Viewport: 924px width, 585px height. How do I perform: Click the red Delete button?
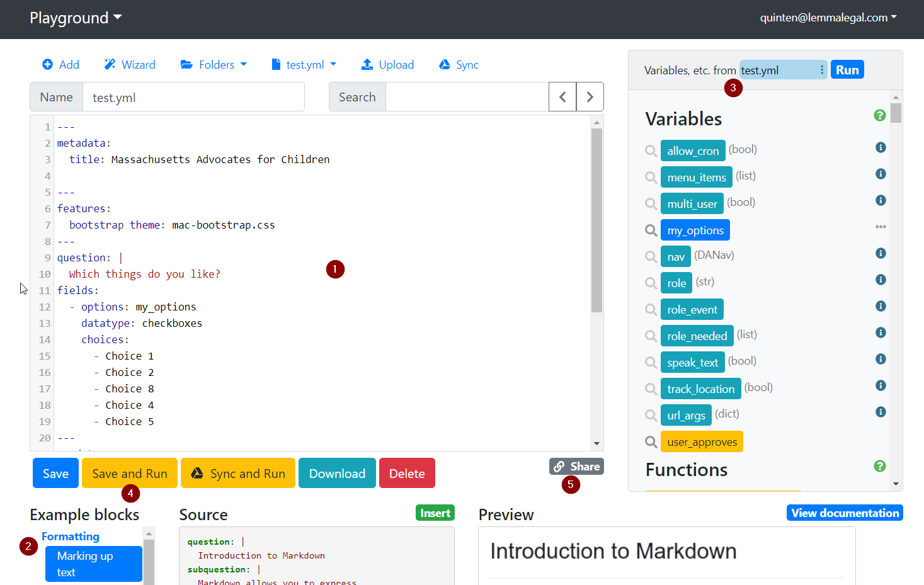(x=407, y=473)
